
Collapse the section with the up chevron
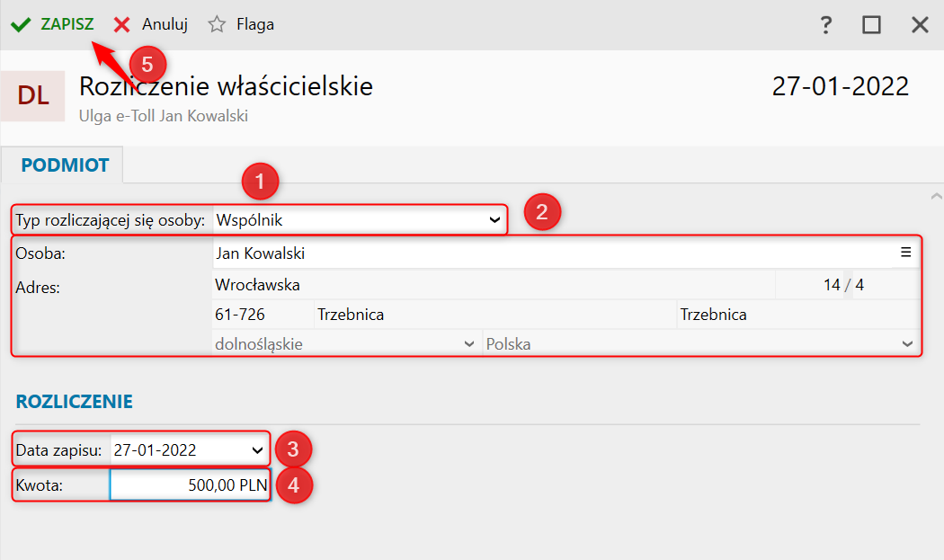tap(936, 196)
